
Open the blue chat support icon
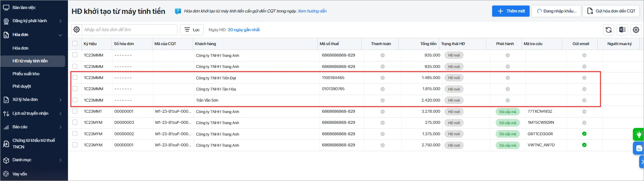pyautogui.click(x=638, y=148)
